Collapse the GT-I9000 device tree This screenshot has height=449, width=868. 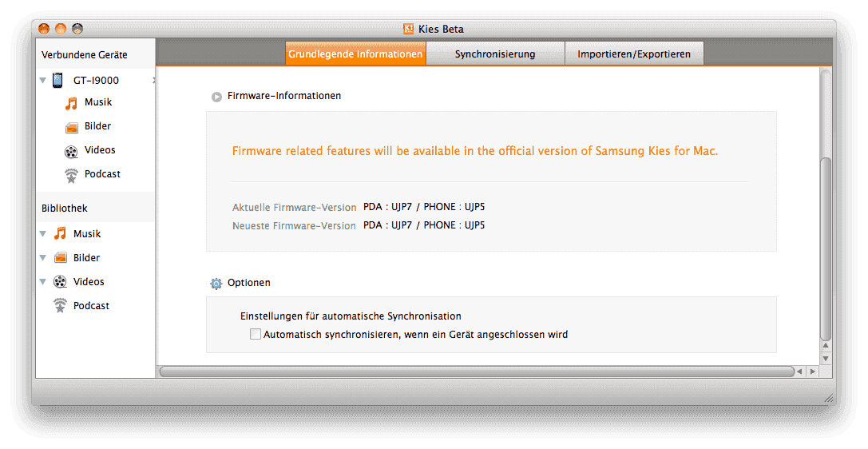(42, 81)
